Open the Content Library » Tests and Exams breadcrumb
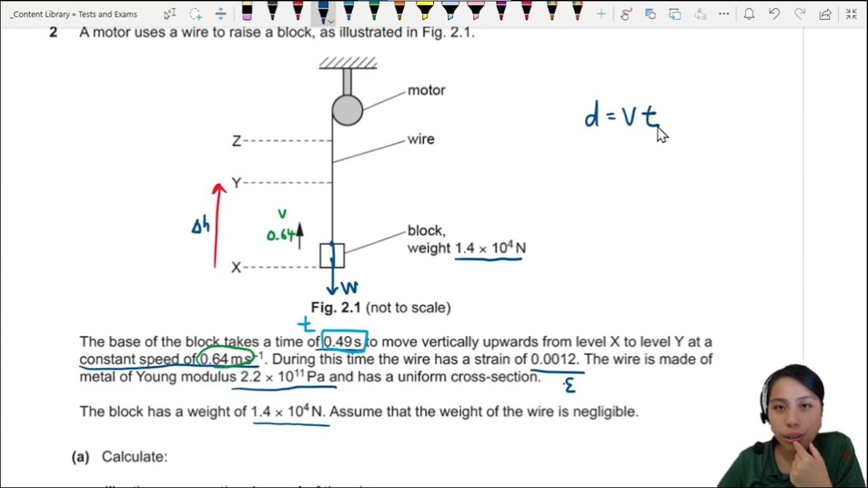This screenshot has width=868, height=488. point(74,14)
